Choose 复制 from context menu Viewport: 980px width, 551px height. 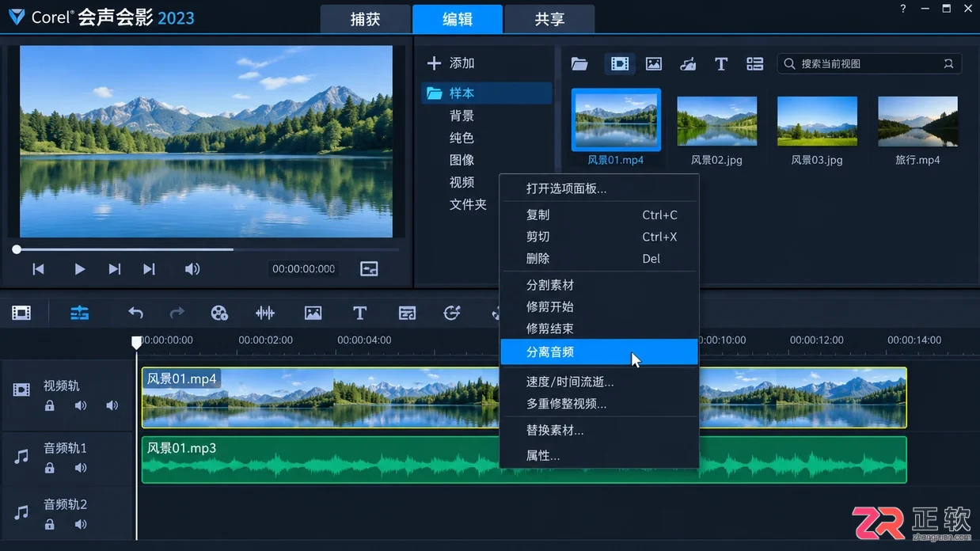(599, 215)
